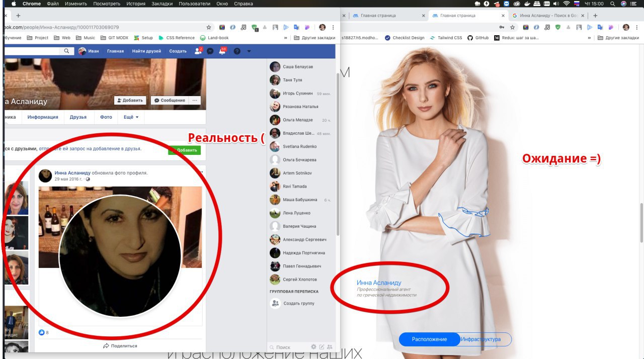Image resolution: width=644 pixels, height=359 pixels.
Task: Open the Информация profile tab
Action: (x=43, y=117)
